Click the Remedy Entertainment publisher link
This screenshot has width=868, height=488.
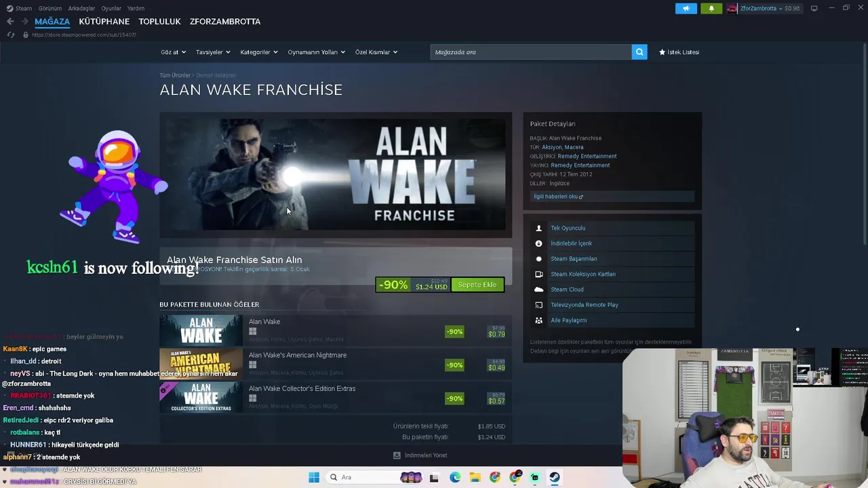click(x=580, y=165)
